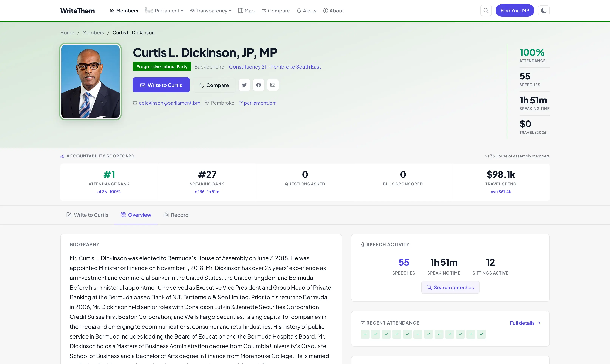The width and height of the screenshot is (610, 364).
Task: Click the 55 speeches count in Speech Activity
Action: tap(404, 262)
